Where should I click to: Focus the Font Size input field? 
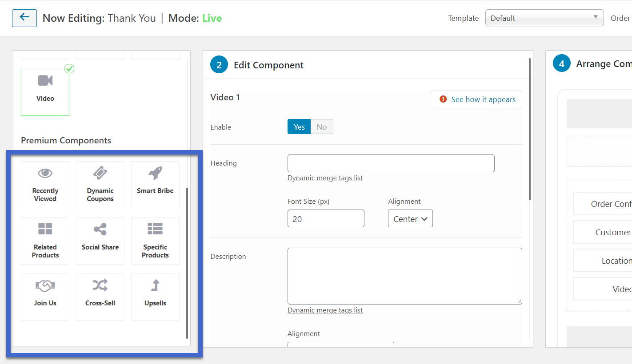click(x=326, y=219)
